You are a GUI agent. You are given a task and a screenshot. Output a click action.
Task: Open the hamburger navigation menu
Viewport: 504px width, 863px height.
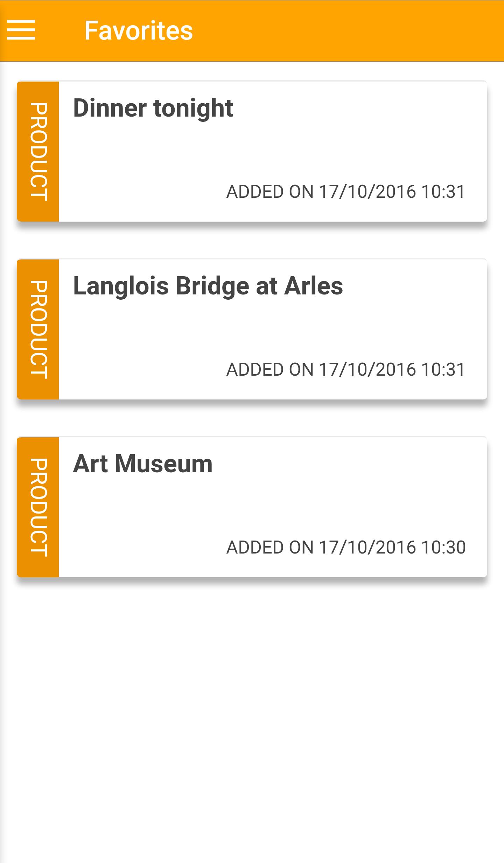[21, 30]
